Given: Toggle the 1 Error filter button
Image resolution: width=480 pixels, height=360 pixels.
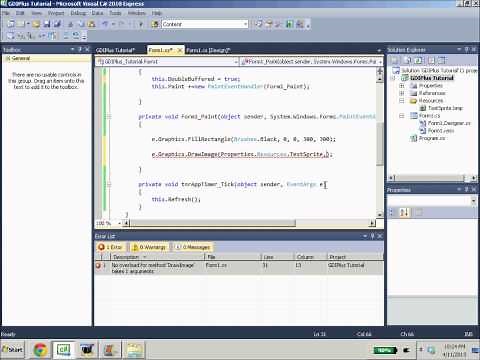Looking at the screenshot, I should (x=110, y=247).
